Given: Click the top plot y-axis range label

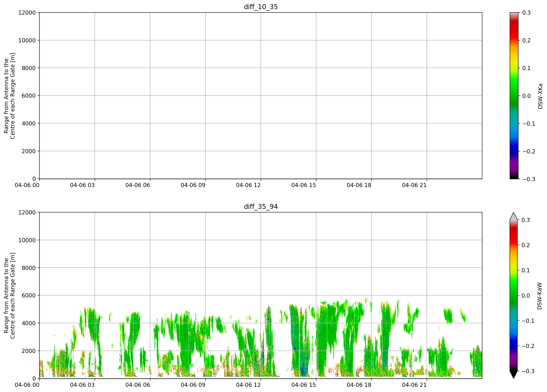Looking at the screenshot, I should 9,96.
